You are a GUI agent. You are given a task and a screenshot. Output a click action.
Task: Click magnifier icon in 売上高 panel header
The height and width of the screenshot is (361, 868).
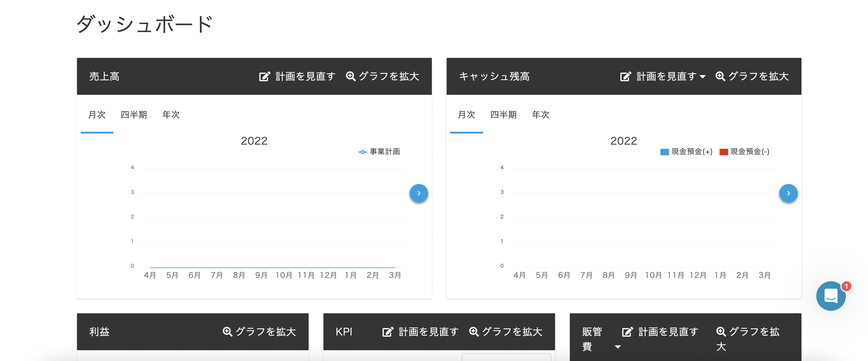[351, 76]
